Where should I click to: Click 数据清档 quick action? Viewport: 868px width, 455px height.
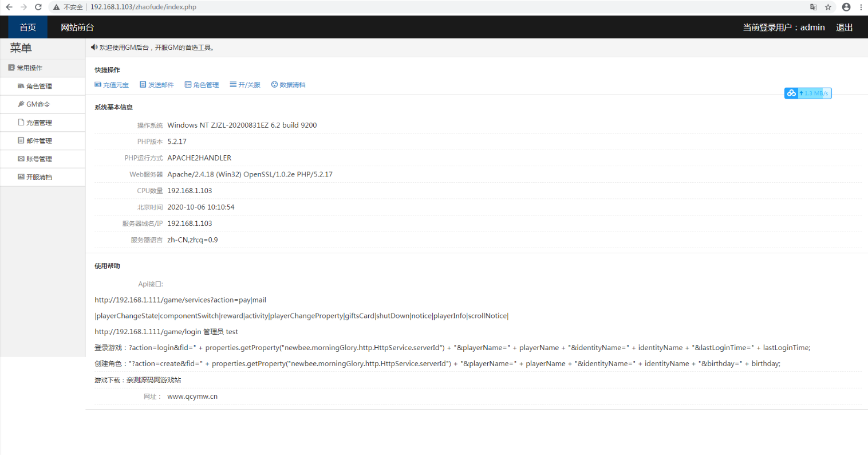pyautogui.click(x=288, y=85)
